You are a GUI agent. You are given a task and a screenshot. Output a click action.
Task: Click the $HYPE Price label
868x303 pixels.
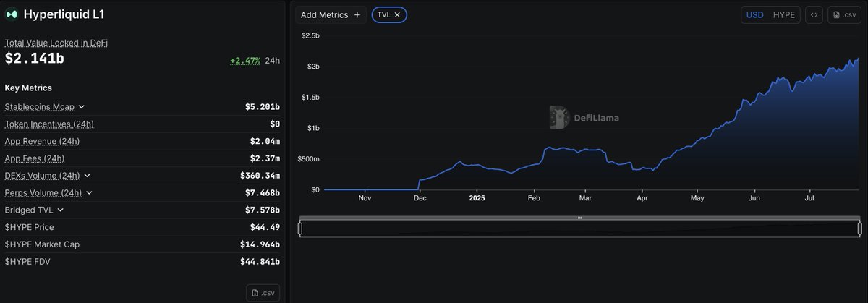click(29, 227)
